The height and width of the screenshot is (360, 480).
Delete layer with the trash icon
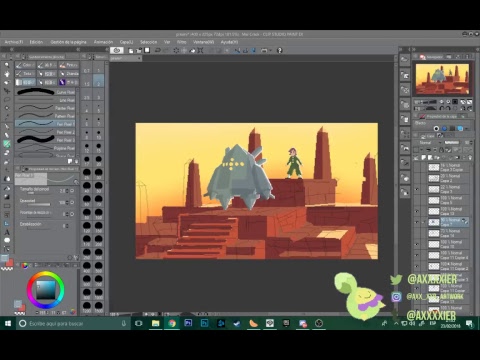point(470,157)
